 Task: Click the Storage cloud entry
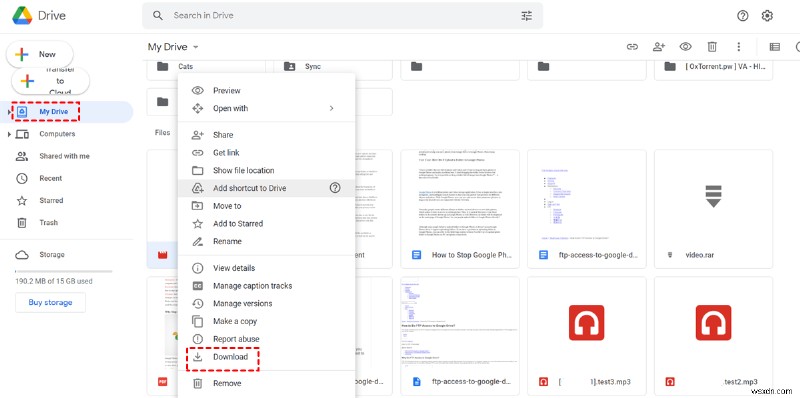[x=52, y=255]
